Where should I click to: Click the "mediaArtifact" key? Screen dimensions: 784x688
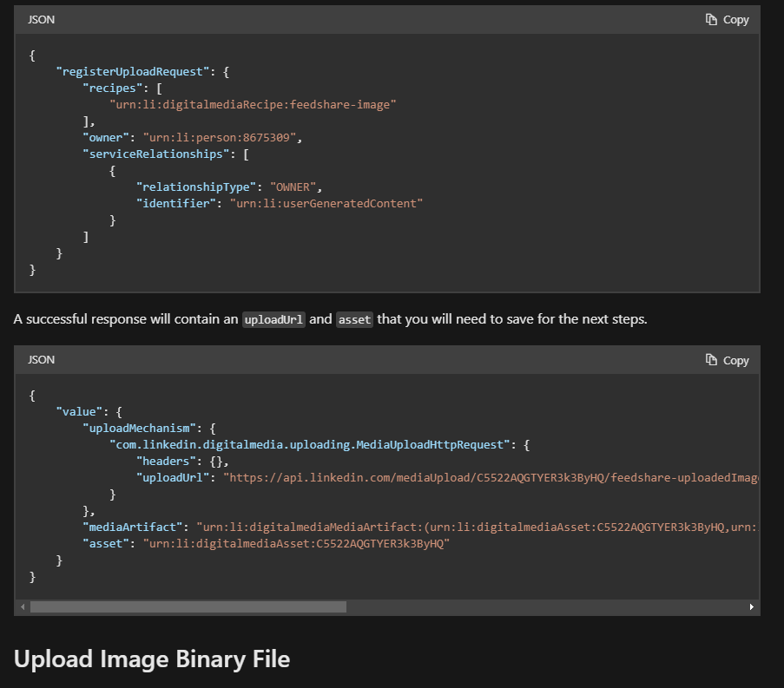(x=133, y=527)
